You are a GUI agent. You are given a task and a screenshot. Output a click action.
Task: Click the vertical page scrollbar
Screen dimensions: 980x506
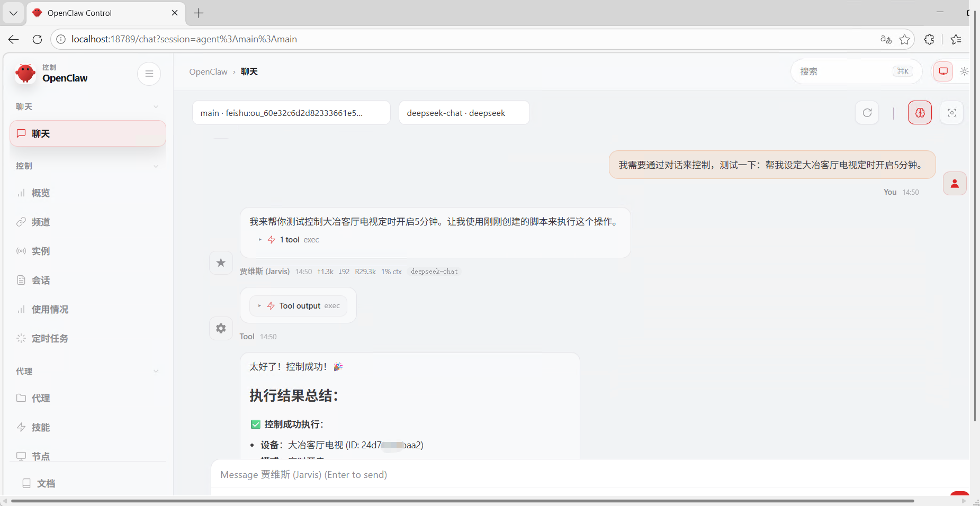click(975, 216)
